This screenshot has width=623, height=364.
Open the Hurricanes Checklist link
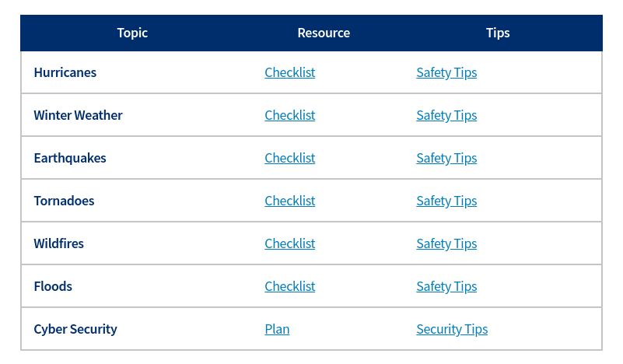(289, 72)
